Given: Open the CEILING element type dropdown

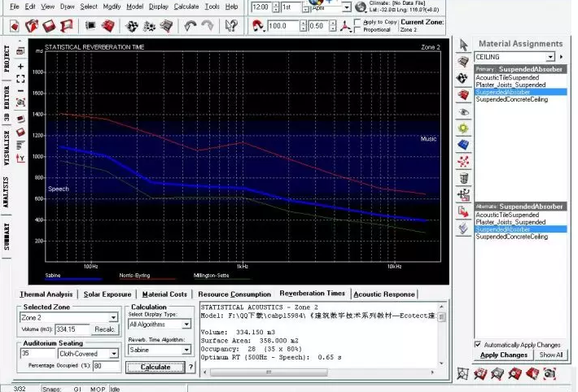Looking at the screenshot, I should 550,57.
